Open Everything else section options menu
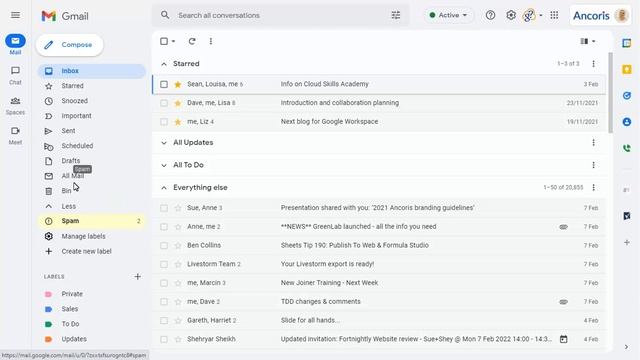Image resolution: width=640 pixels, height=360 pixels. click(x=593, y=187)
